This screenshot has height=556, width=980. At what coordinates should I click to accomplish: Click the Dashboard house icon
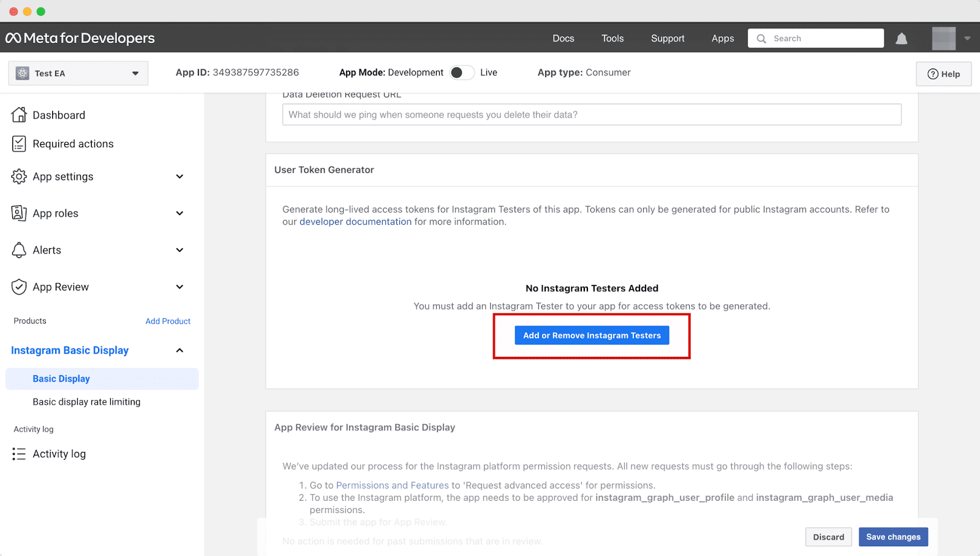click(x=19, y=115)
